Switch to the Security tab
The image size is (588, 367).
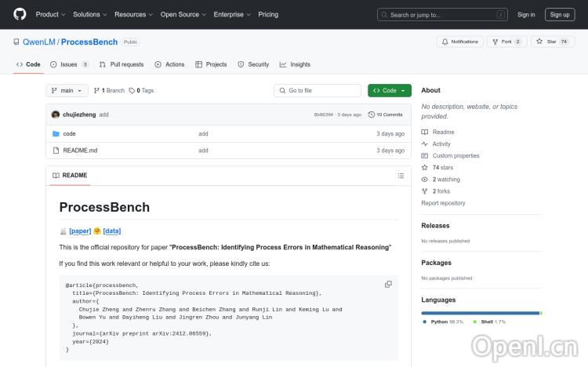tap(253, 64)
